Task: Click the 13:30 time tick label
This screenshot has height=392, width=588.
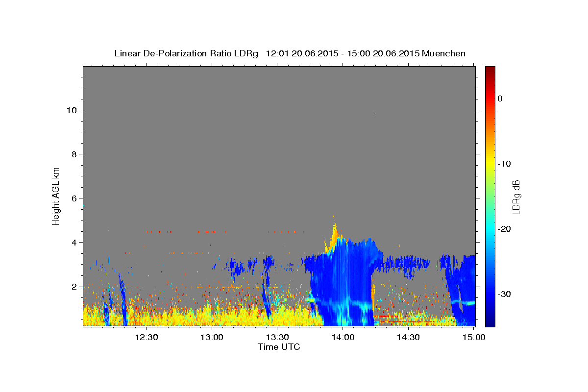Action: (277, 337)
